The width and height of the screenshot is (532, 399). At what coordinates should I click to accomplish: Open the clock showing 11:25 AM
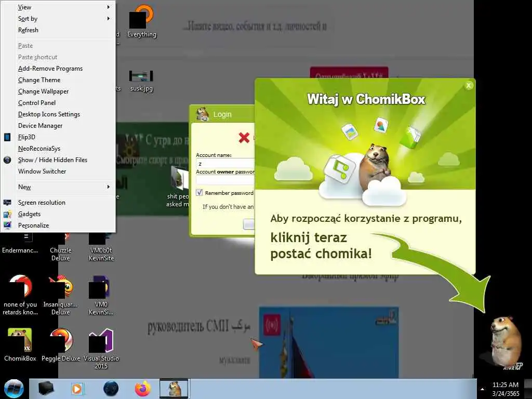coord(506,389)
